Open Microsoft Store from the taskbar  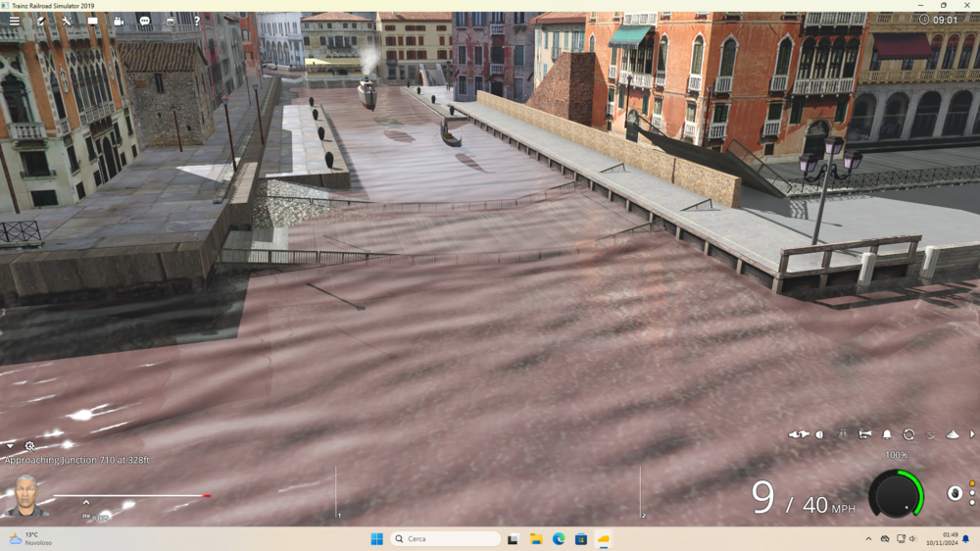point(580,538)
